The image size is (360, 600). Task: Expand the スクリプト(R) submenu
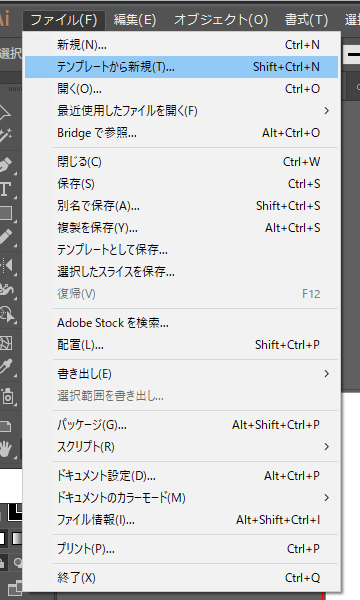181,447
